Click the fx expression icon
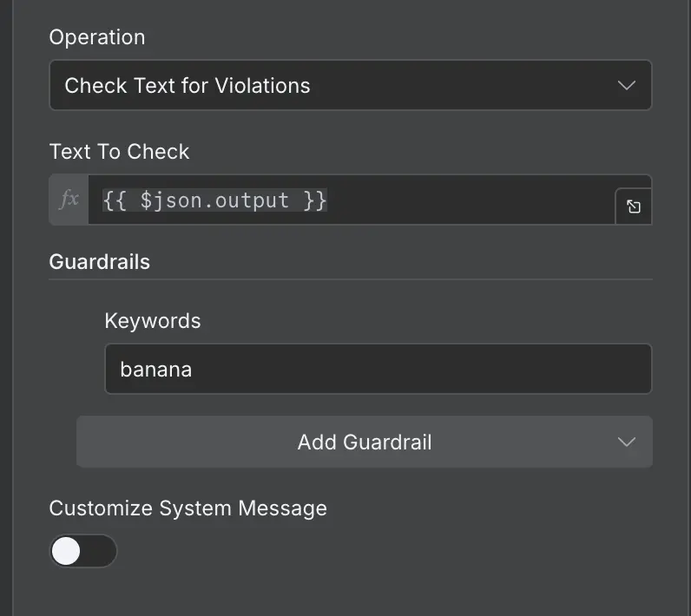691x616 pixels. coord(69,200)
